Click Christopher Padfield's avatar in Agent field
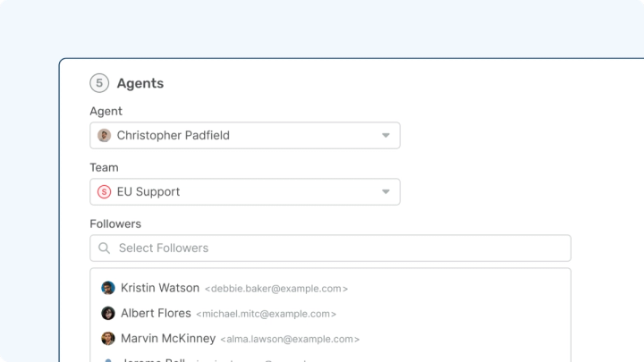Viewport: 644px width, 362px height. tap(105, 136)
